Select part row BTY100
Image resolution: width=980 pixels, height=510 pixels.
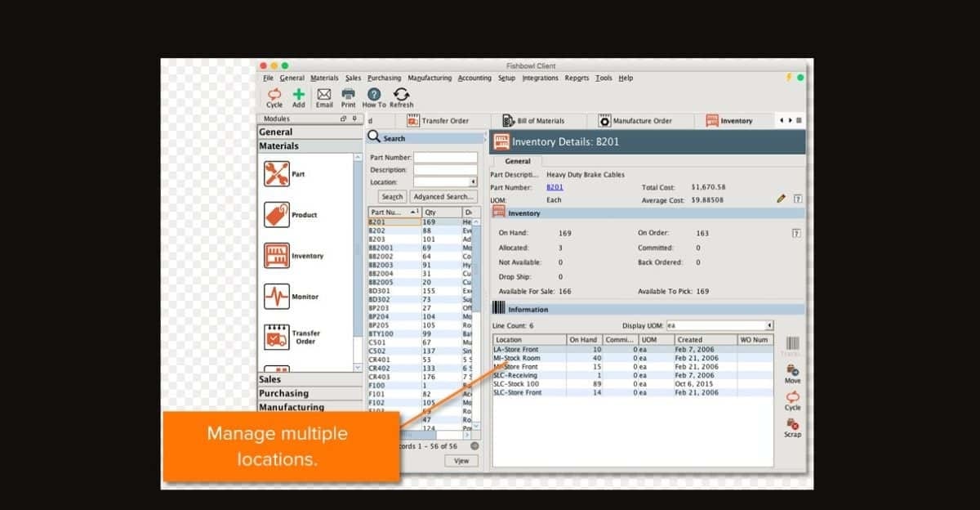click(x=421, y=333)
